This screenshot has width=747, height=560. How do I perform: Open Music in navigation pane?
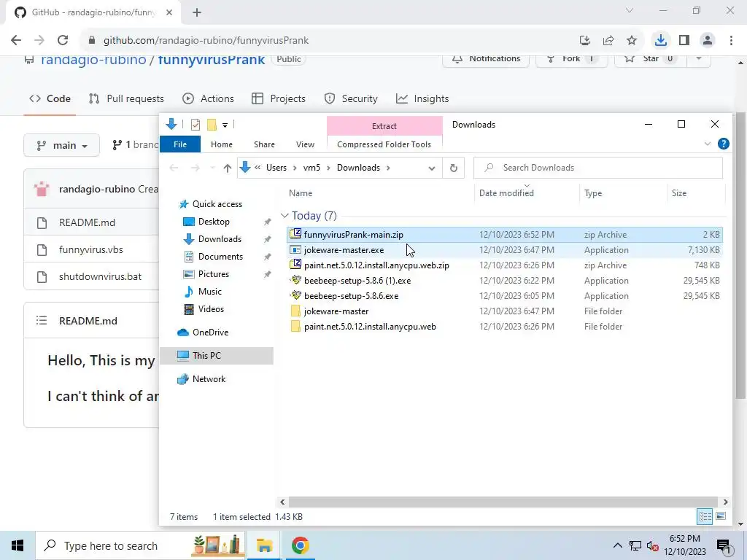[209, 292]
